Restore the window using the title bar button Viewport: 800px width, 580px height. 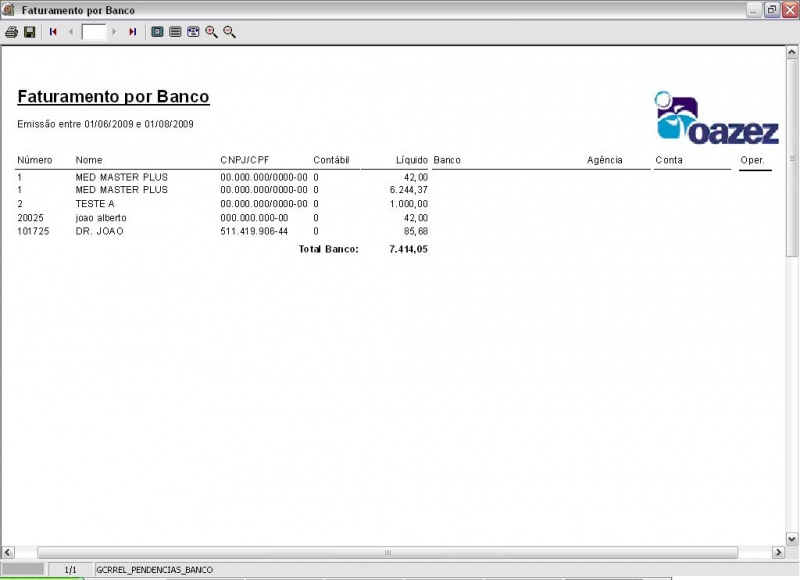click(x=772, y=10)
